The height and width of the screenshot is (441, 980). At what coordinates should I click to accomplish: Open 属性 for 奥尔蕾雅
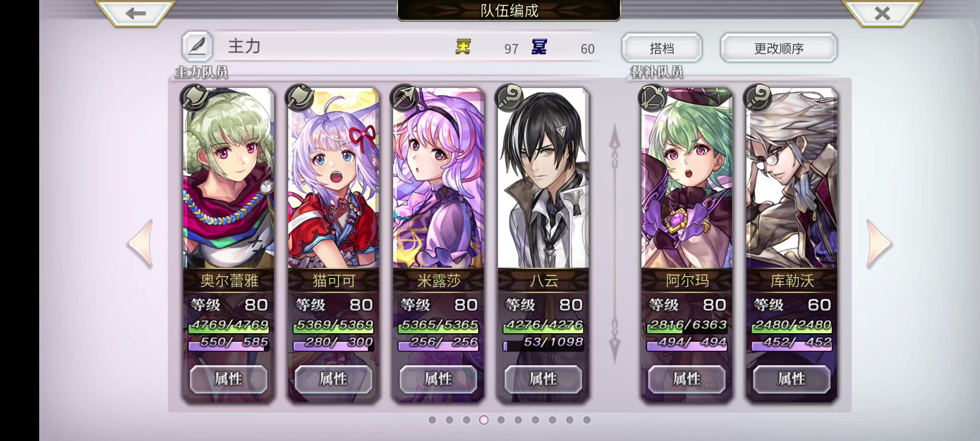pyautogui.click(x=229, y=379)
